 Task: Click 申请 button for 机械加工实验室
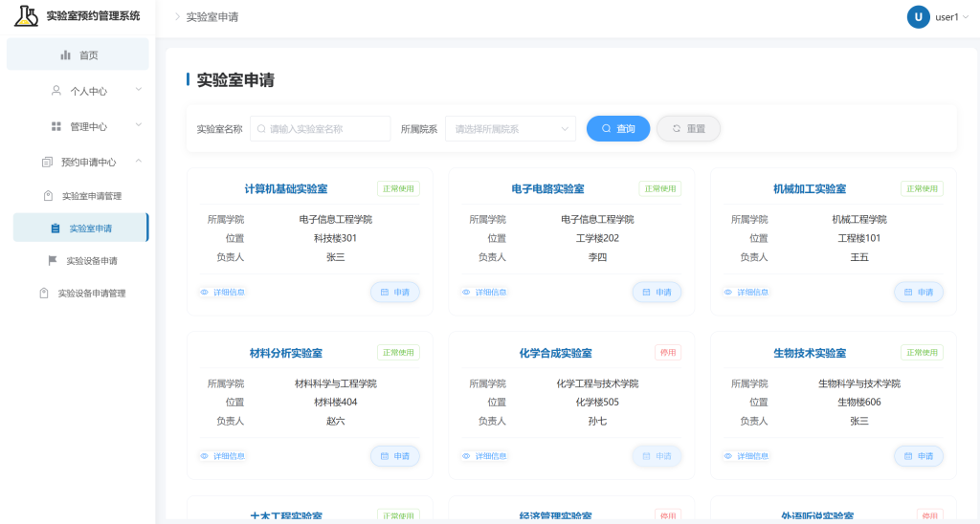[919, 293]
